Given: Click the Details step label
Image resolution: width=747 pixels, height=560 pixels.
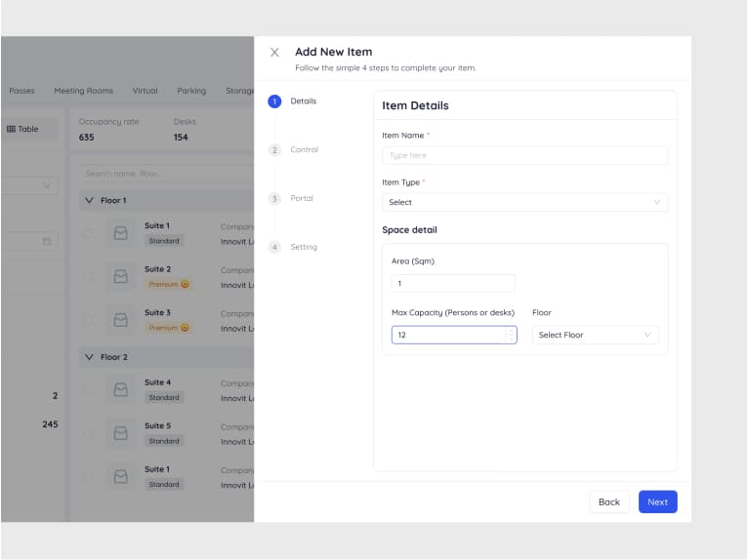Looking at the screenshot, I should [304, 100].
